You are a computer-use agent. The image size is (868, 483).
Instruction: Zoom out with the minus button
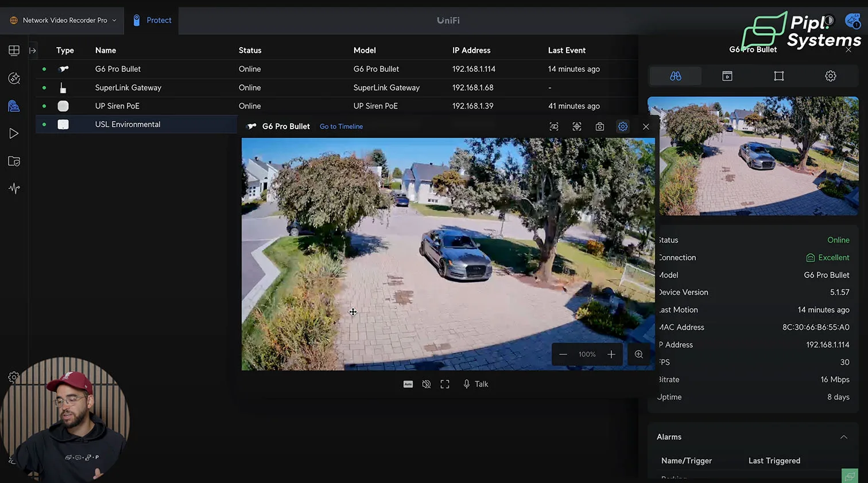coord(563,355)
